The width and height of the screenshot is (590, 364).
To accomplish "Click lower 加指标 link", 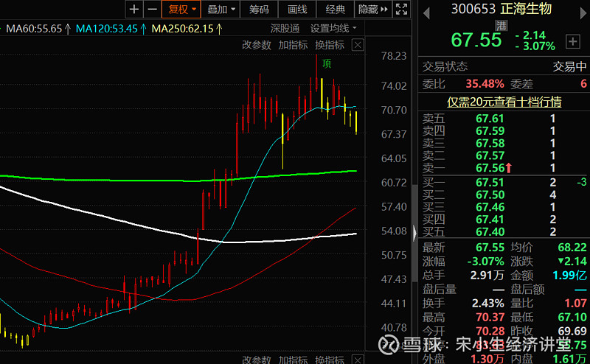I will pos(293,360).
